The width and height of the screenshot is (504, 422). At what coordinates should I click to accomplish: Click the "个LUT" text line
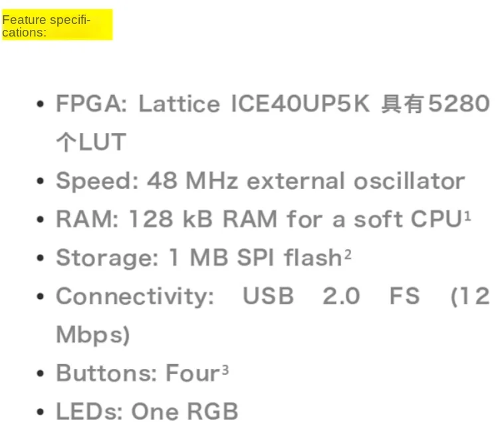(x=90, y=142)
